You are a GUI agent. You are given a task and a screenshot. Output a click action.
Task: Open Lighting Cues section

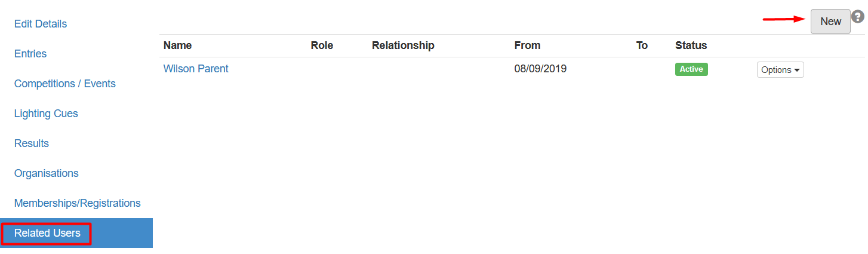point(46,114)
